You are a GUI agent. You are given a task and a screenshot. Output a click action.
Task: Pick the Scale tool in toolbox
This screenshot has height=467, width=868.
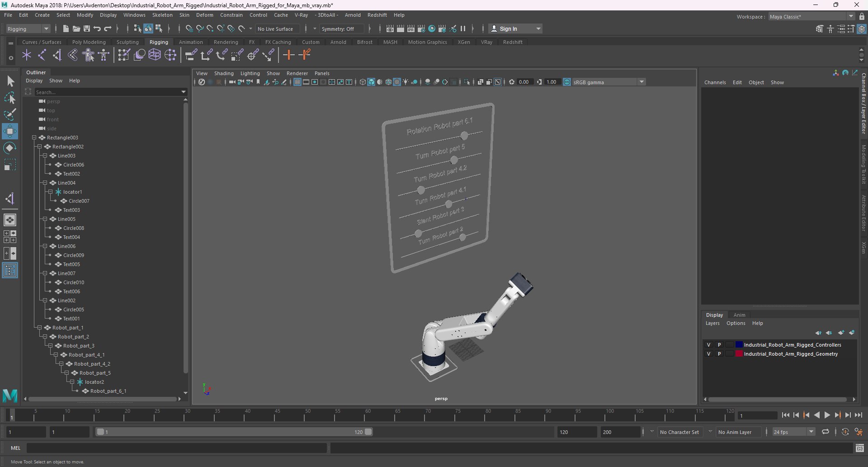[x=10, y=165]
